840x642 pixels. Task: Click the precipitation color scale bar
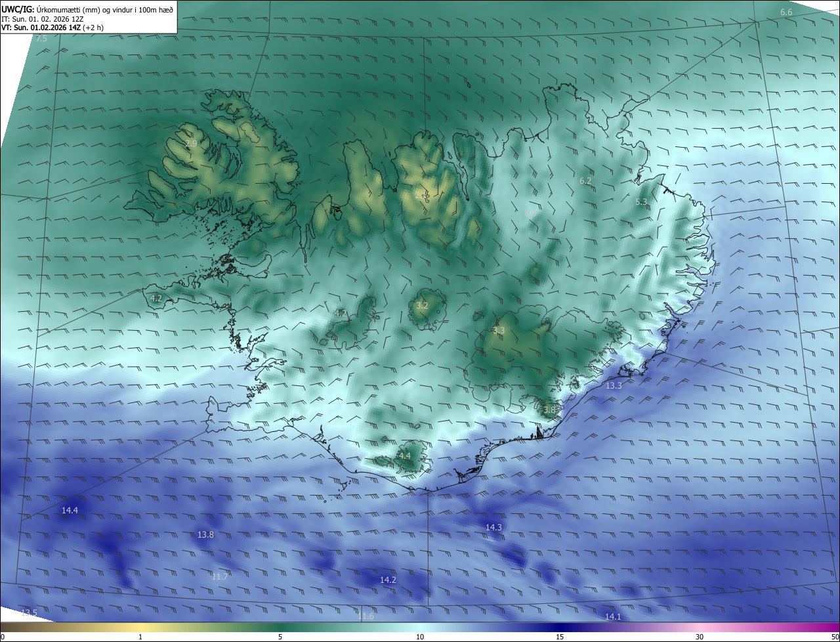[420, 627]
